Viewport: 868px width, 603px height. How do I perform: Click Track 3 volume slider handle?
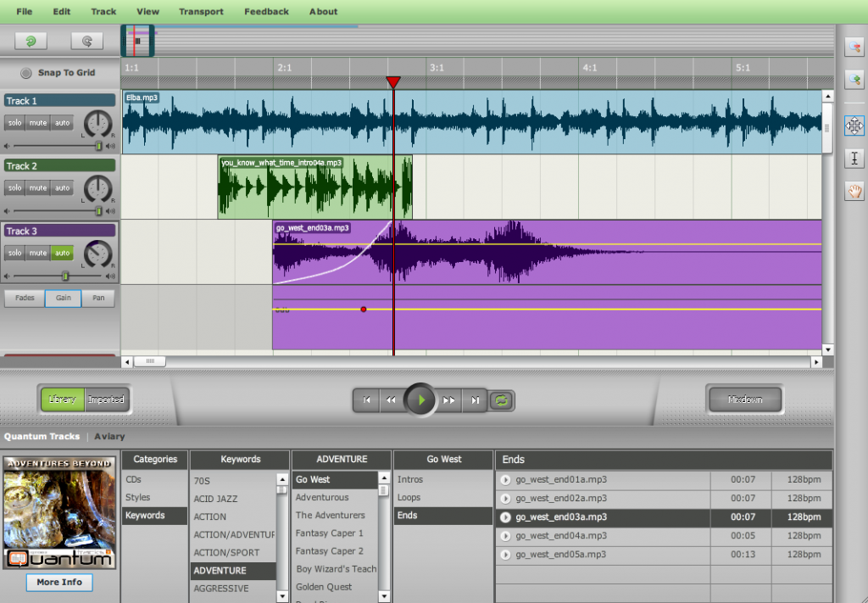[65, 276]
